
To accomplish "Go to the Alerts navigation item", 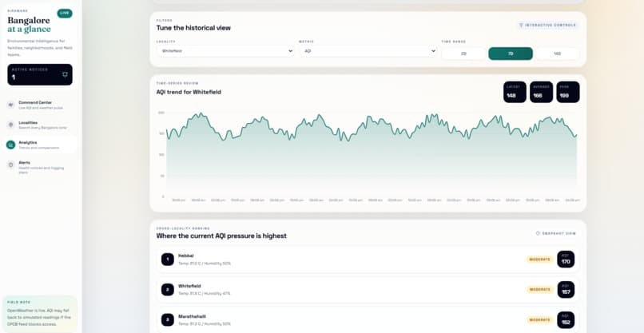I will click(40, 167).
